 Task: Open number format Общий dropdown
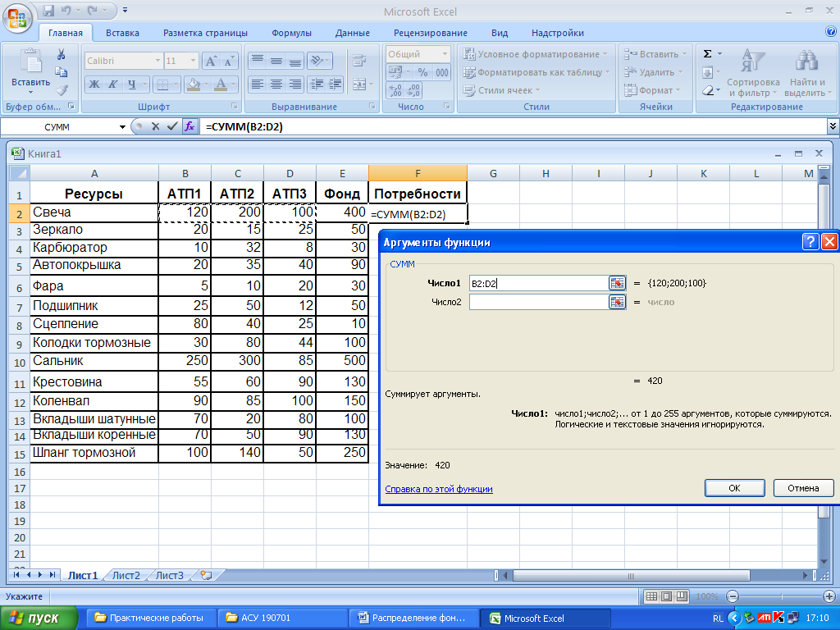[445, 54]
